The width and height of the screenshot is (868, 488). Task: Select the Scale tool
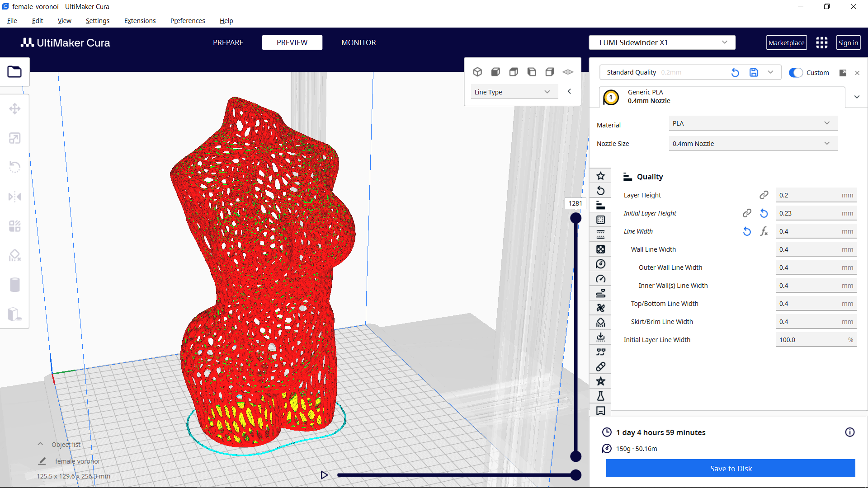(x=15, y=138)
